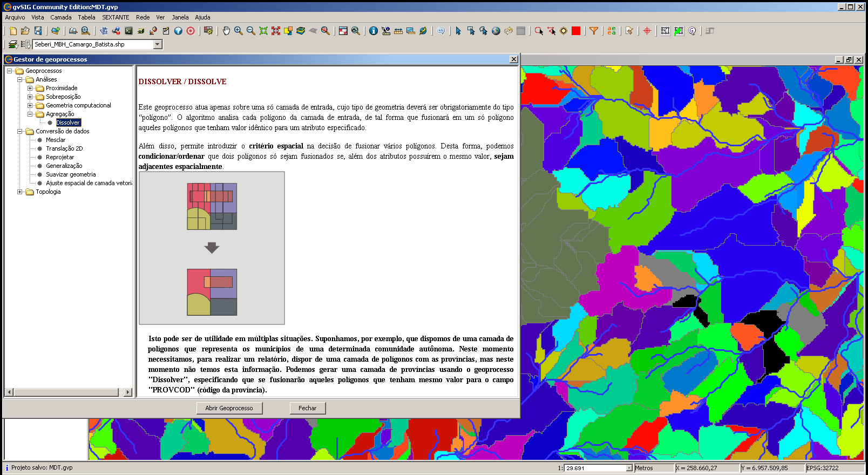
Task: Click the Fechar button
Action: (x=308, y=408)
